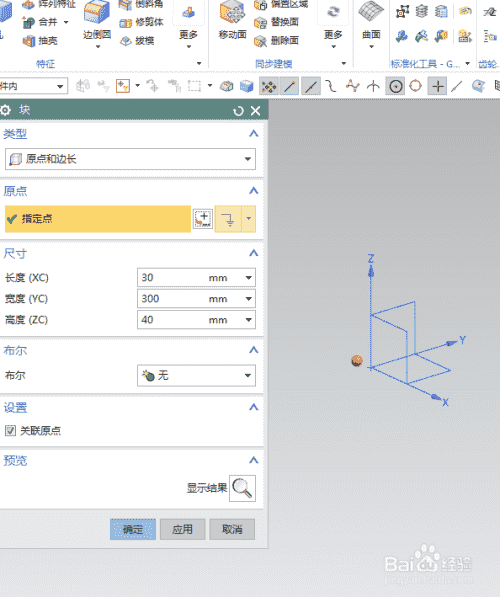Collapse the 尺寸 section
The width and height of the screenshot is (500, 597).
[253, 253]
